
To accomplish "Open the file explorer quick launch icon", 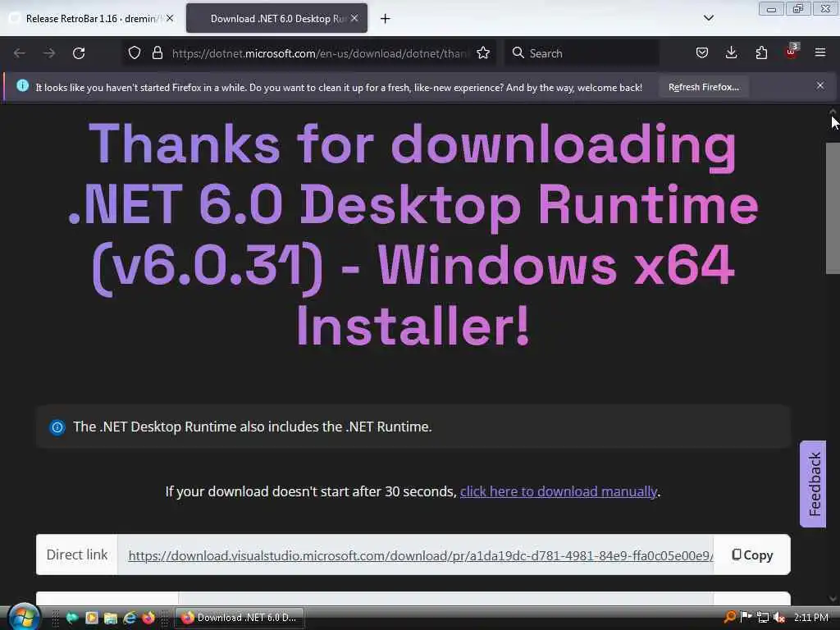I will 111,618.
